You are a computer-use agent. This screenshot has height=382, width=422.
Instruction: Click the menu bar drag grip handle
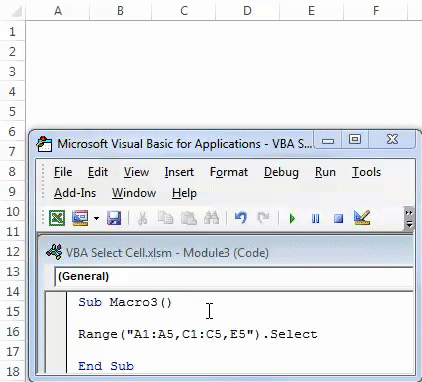[x=43, y=182]
